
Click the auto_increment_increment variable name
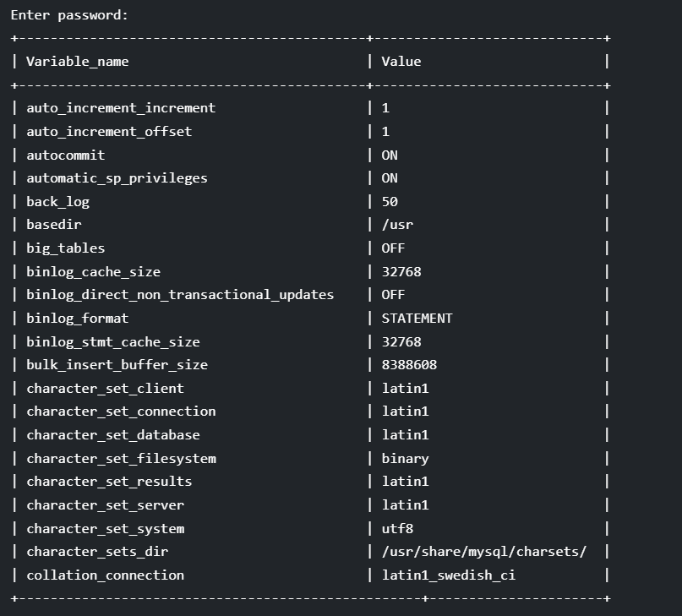click(x=121, y=108)
